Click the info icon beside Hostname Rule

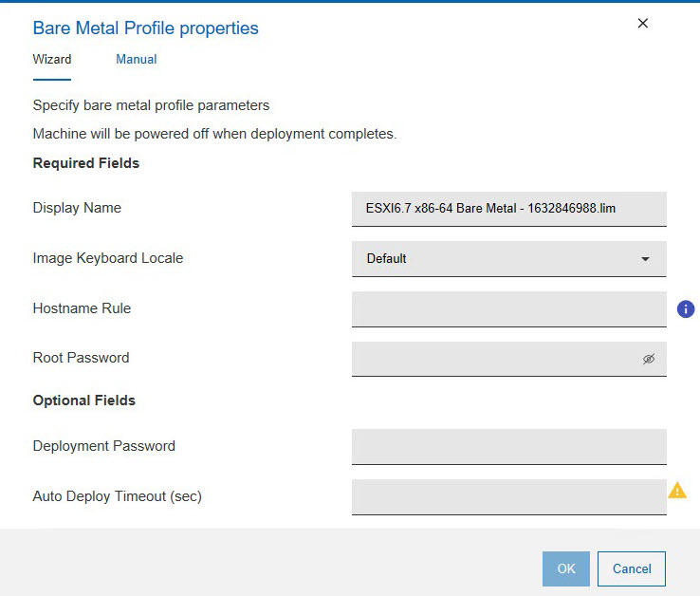point(686,309)
